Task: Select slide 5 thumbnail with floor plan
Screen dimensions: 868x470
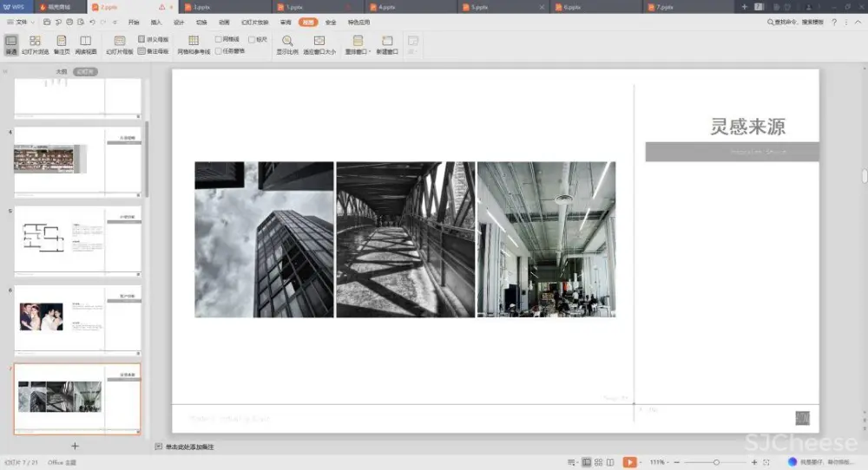Action: 77,240
